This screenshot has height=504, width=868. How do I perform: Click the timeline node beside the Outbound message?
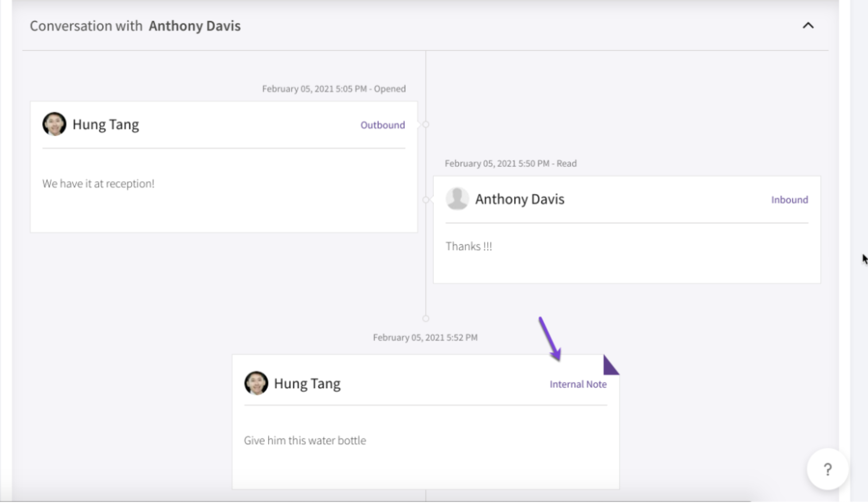425,125
